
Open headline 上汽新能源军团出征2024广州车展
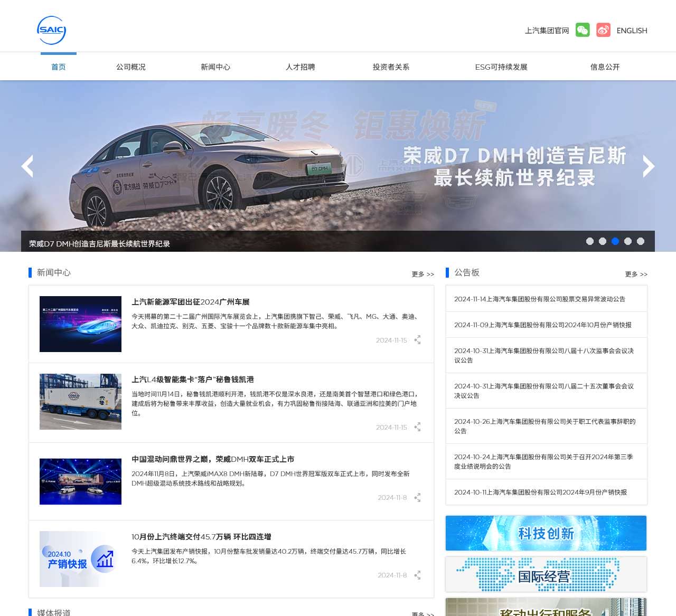tap(191, 302)
